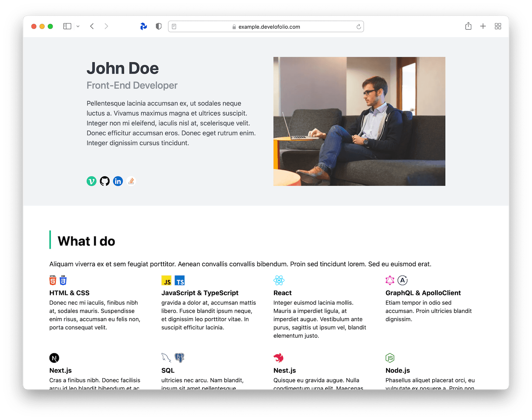
Task: Click the HTML5 logo icon
Action: (53, 280)
